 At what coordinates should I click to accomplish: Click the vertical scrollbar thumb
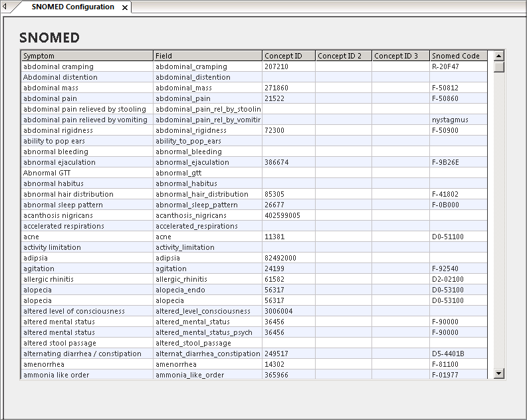(499, 66)
